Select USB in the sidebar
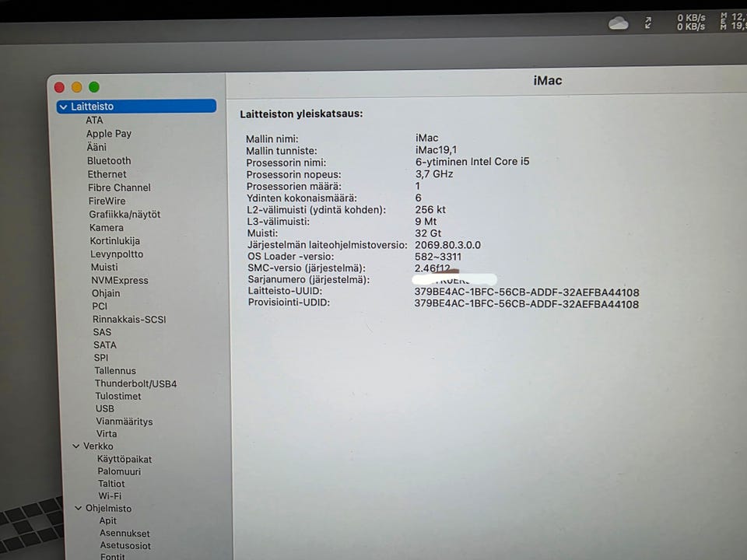This screenshot has width=747, height=560. pos(105,408)
